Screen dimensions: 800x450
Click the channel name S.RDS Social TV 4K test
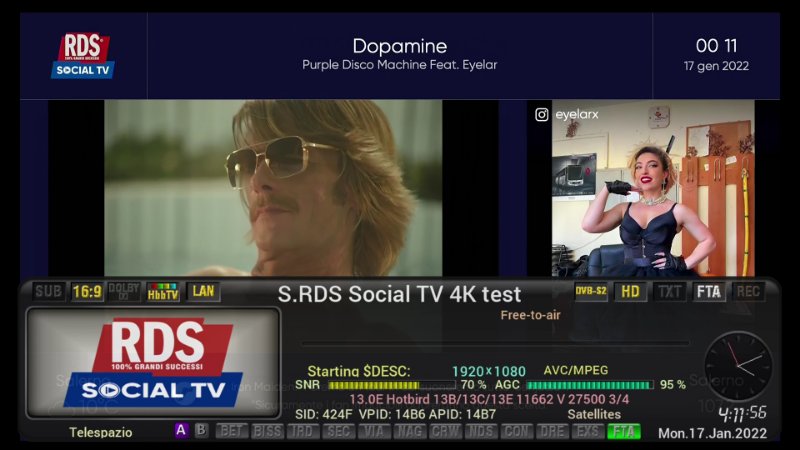pyautogui.click(x=399, y=294)
